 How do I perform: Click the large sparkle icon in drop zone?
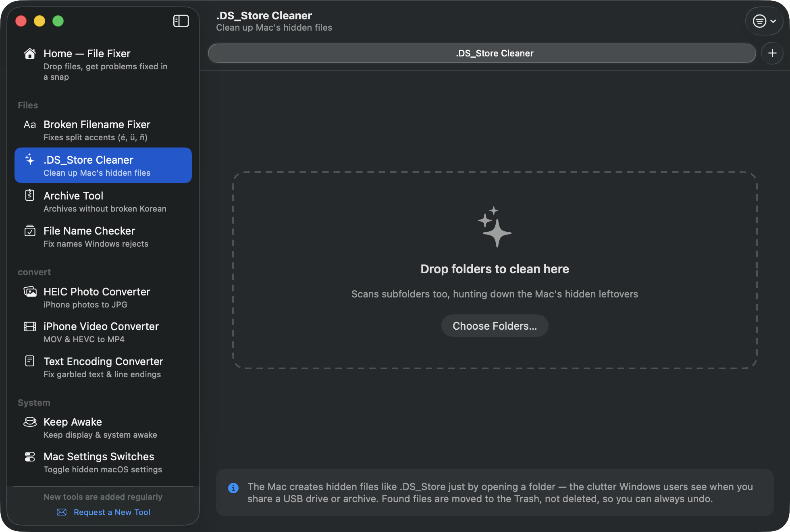click(495, 227)
